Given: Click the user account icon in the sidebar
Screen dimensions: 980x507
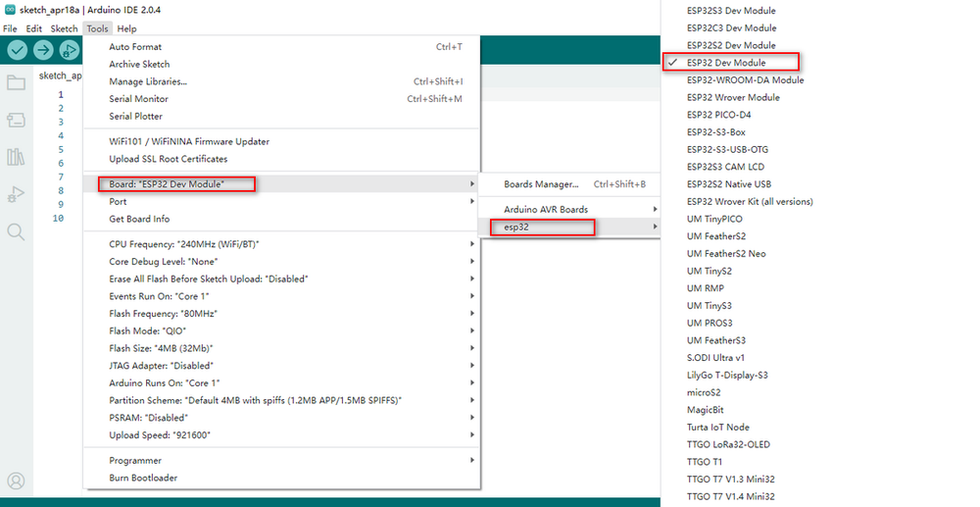Looking at the screenshot, I should 17,481.
